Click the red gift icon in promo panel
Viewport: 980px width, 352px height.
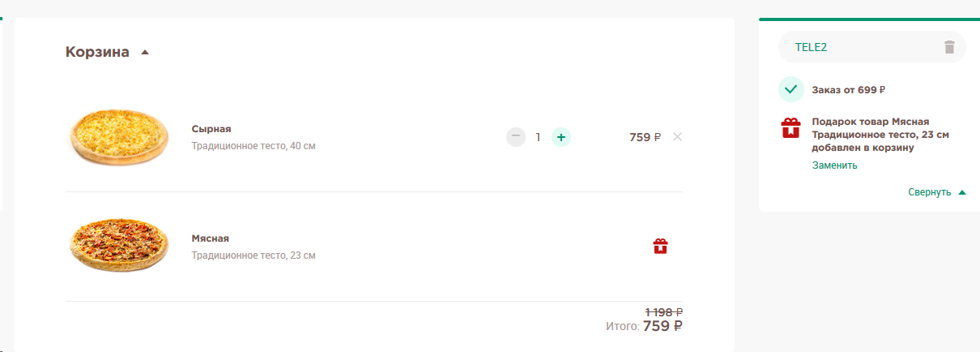click(x=790, y=128)
